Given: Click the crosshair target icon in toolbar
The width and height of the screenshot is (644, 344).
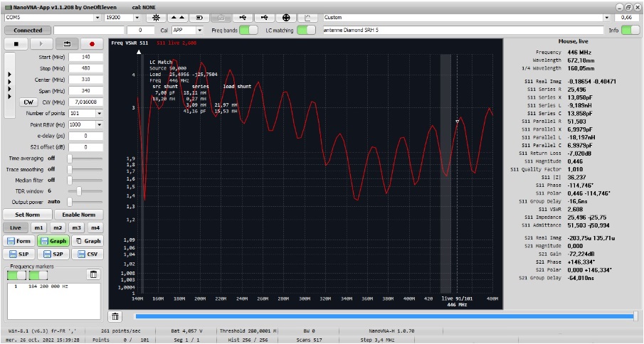Looking at the screenshot, I should tap(286, 16).
